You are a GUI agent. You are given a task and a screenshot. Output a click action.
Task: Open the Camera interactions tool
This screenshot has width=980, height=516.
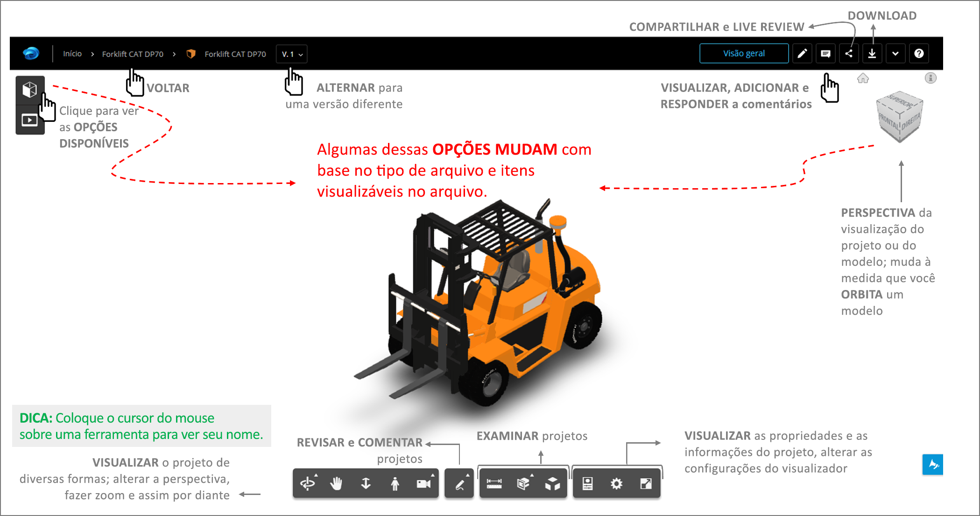click(x=423, y=484)
